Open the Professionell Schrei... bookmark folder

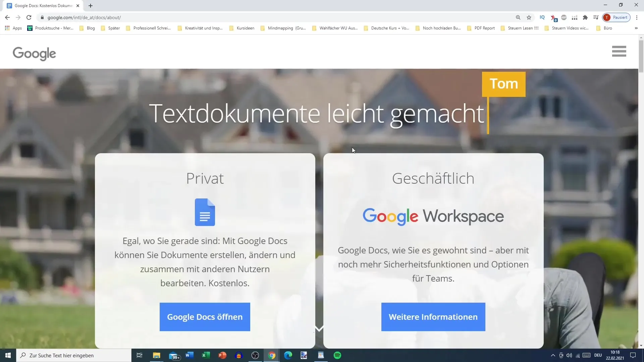tap(148, 28)
